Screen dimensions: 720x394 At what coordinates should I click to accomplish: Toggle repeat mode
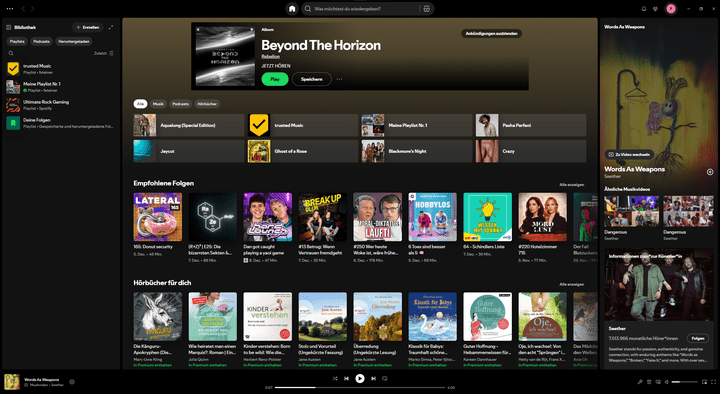coord(385,378)
